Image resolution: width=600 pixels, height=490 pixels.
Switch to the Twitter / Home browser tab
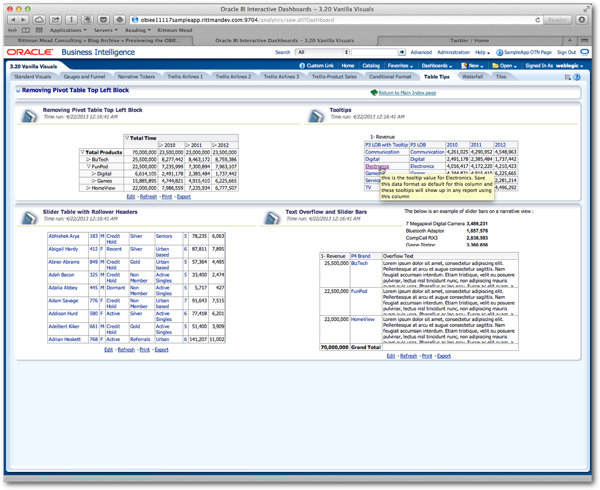coord(470,40)
